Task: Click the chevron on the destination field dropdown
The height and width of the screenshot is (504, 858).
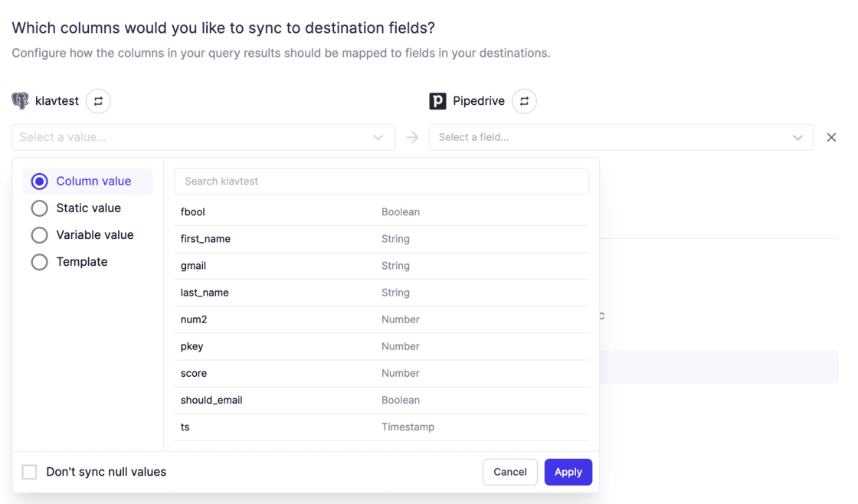Action: point(797,137)
